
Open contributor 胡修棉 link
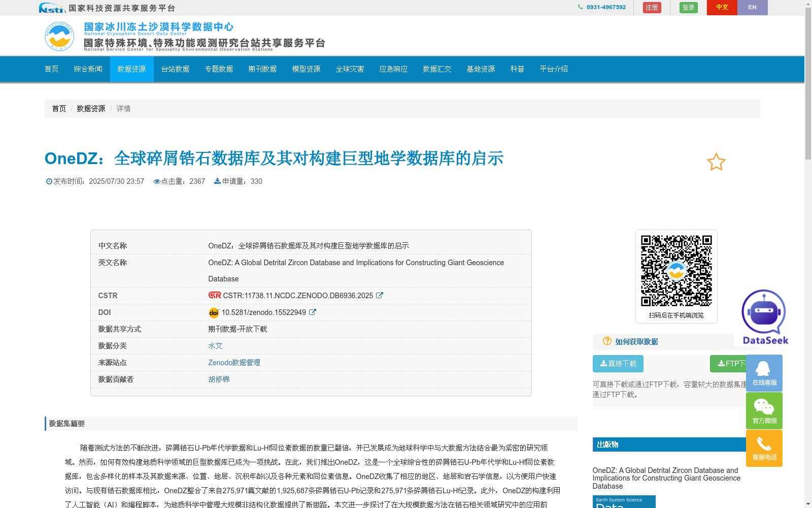[219, 379]
